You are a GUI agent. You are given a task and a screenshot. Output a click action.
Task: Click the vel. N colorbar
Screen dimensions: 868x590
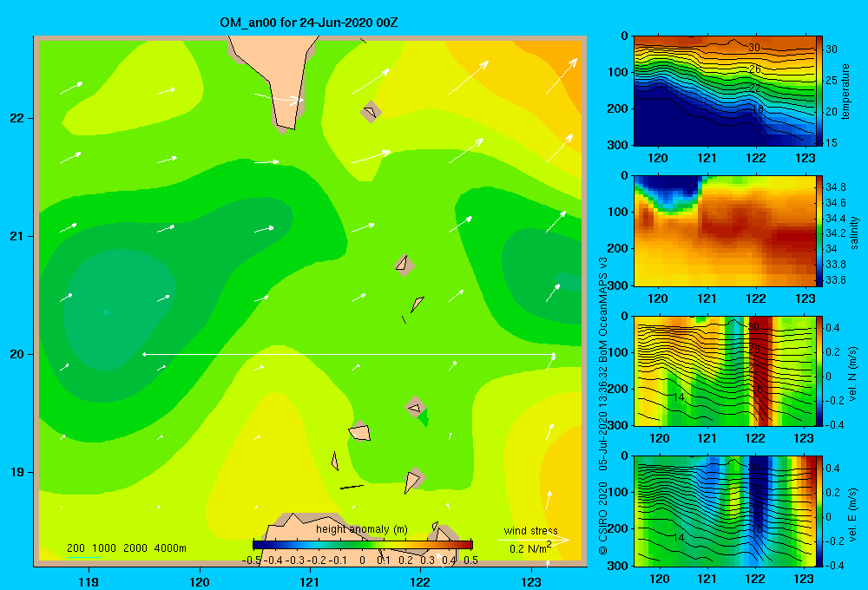tap(819, 370)
